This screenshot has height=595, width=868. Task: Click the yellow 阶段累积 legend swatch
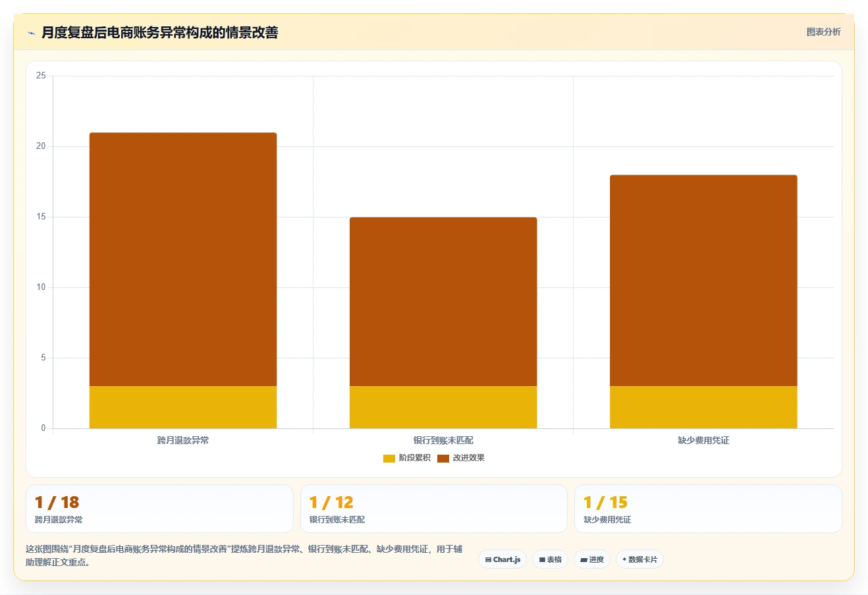[x=389, y=459]
